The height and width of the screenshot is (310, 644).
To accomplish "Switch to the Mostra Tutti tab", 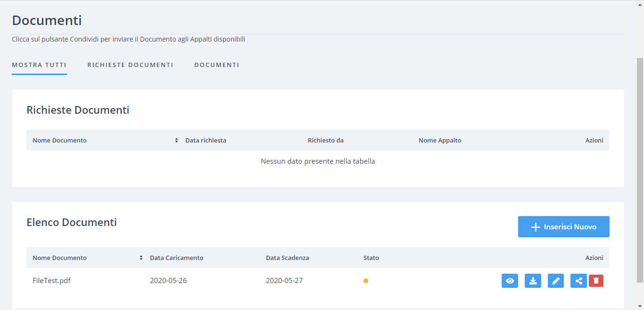I will 39,65.
